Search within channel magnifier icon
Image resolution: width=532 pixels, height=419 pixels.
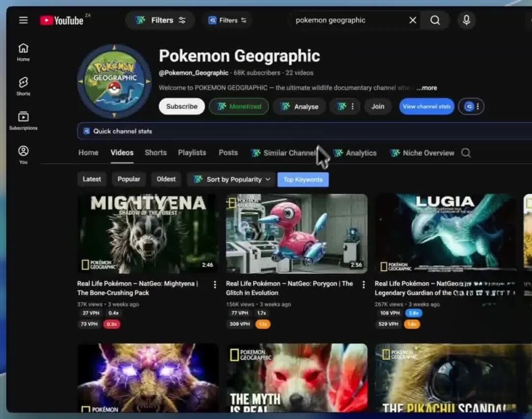465,153
